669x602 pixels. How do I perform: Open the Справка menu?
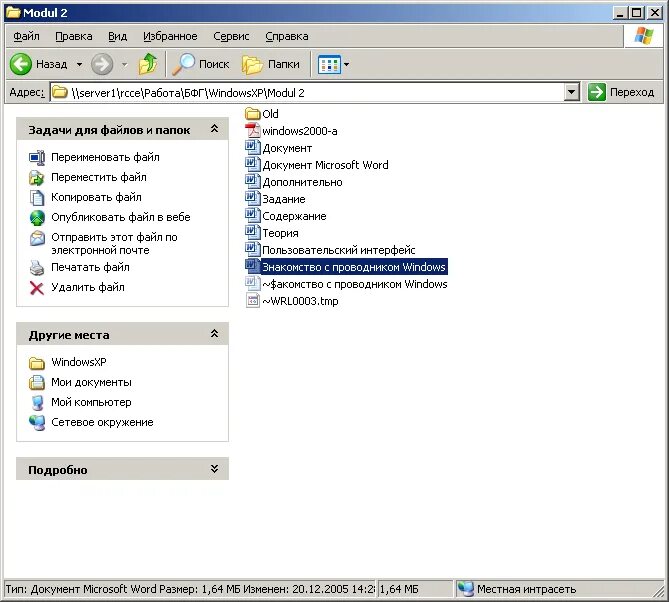tap(287, 36)
